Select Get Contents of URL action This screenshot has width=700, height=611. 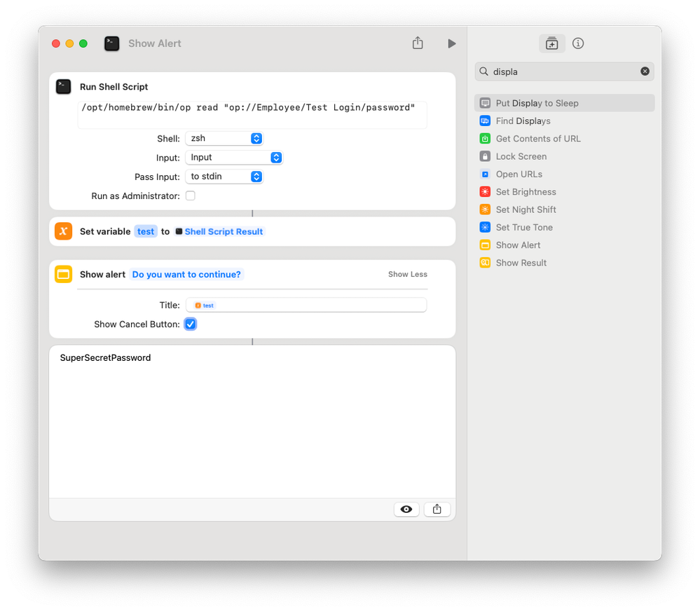pos(564,139)
